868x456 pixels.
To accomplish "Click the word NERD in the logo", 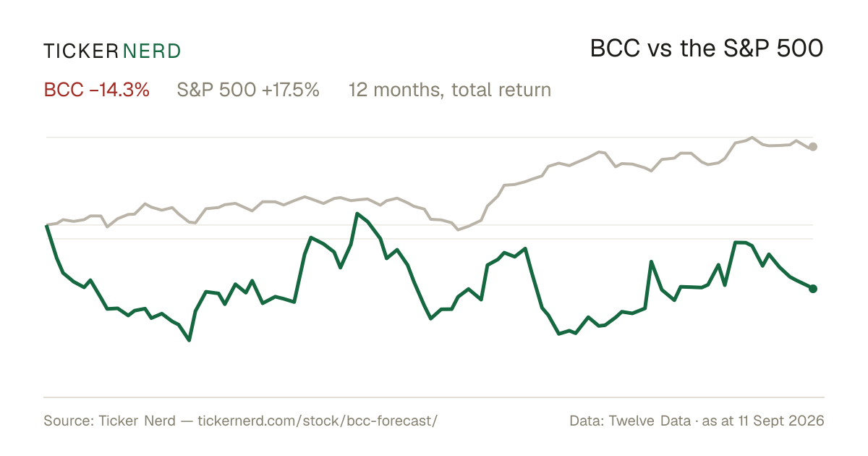I will (x=152, y=51).
